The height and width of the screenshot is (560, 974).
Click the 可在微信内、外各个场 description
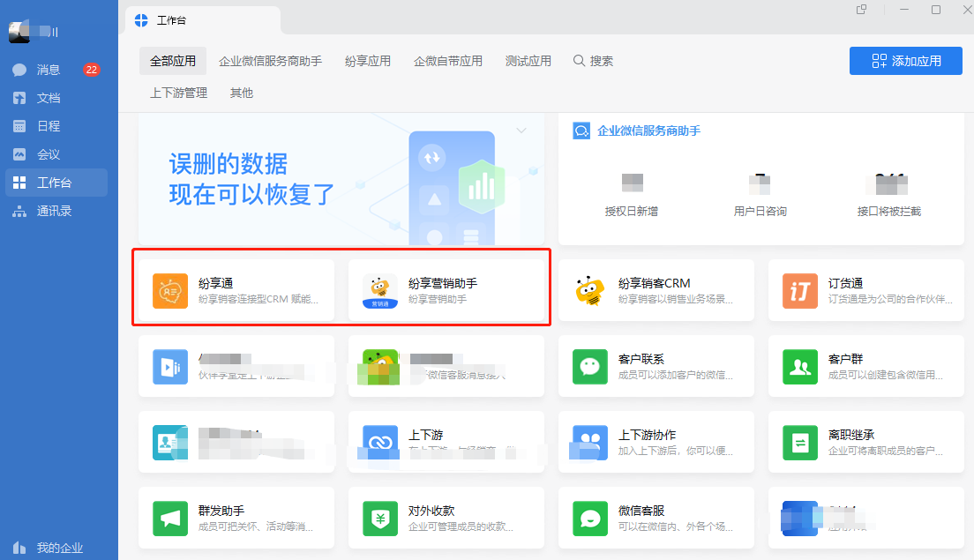[x=675, y=526]
